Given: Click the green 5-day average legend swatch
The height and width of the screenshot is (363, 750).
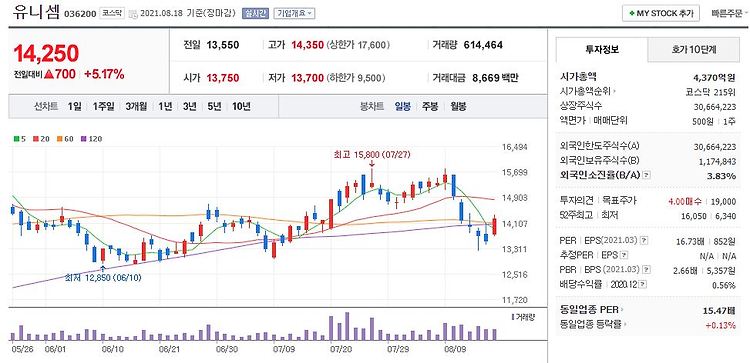Looking at the screenshot, I should [17, 139].
